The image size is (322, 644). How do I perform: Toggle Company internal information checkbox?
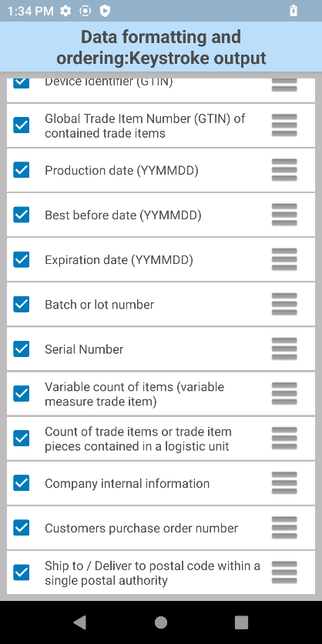tap(22, 483)
